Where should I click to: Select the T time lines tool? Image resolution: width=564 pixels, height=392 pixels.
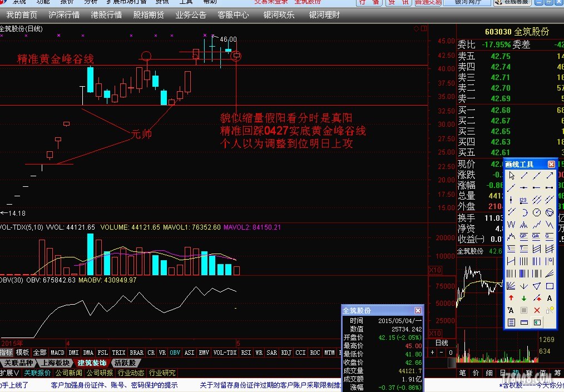coord(524,249)
